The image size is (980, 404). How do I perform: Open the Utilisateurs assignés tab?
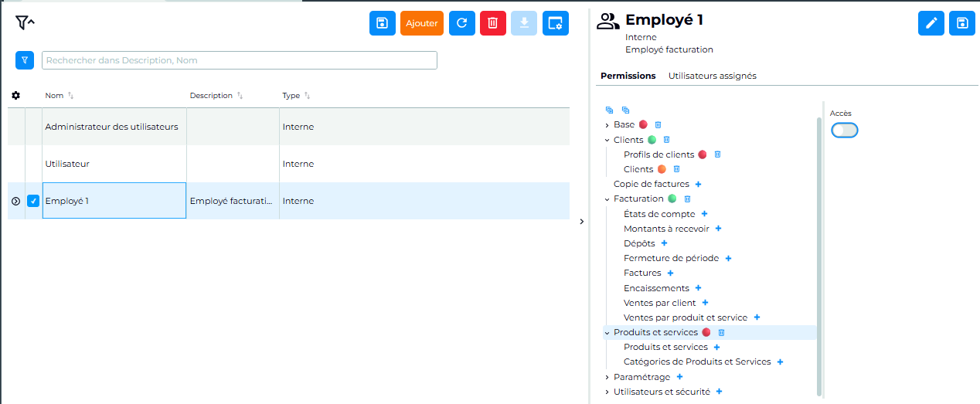713,76
